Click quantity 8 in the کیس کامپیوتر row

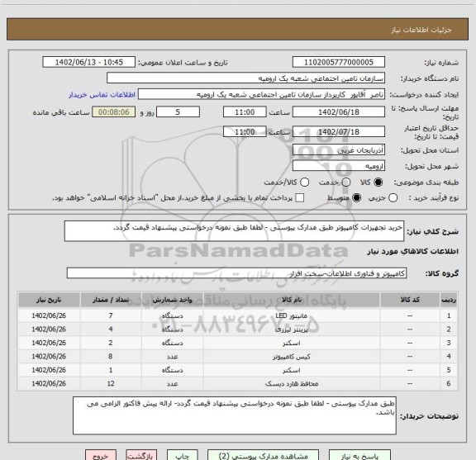[111, 357]
